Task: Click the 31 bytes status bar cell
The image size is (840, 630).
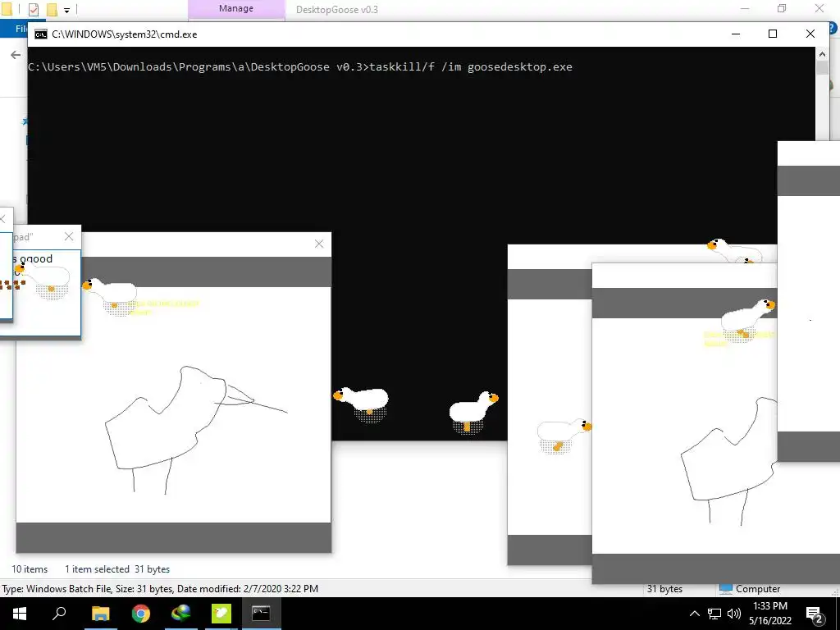Action: [x=664, y=589]
